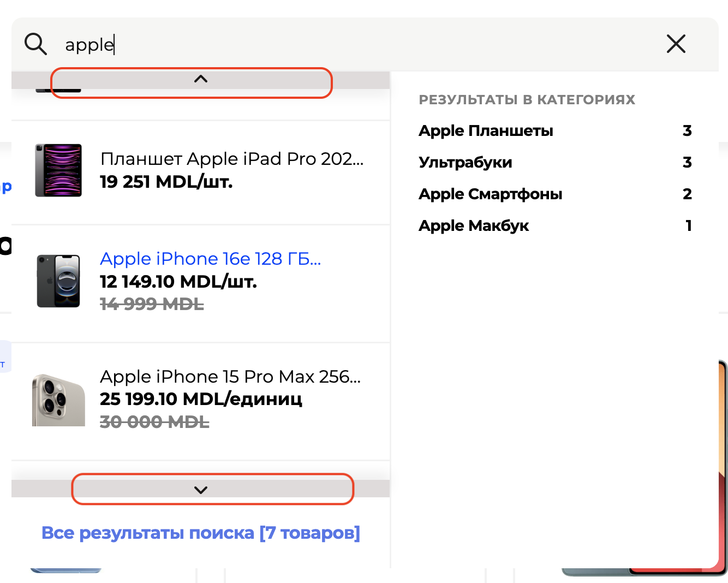
Task: Click the 12 149.10 MDL/шт. price
Action: [178, 282]
